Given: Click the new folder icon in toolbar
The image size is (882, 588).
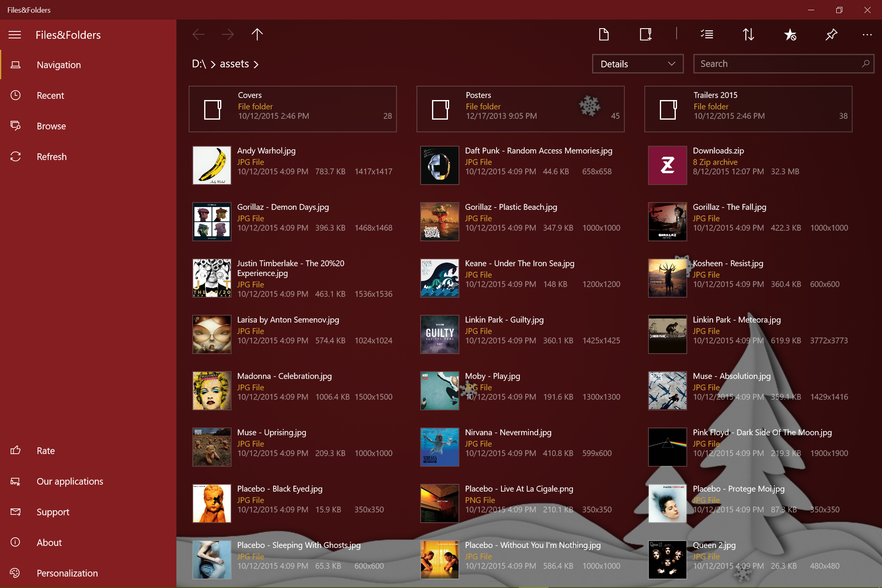Looking at the screenshot, I should pos(646,35).
